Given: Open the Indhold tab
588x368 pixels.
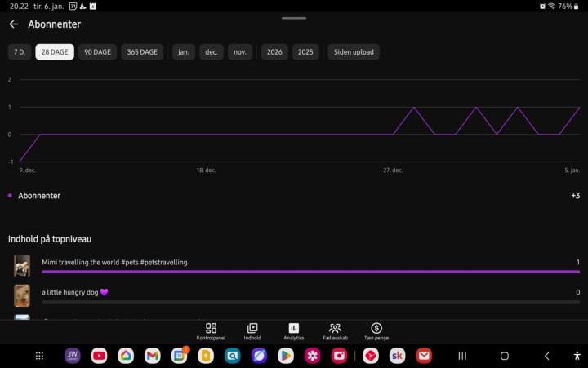Looking at the screenshot, I should click(252, 331).
